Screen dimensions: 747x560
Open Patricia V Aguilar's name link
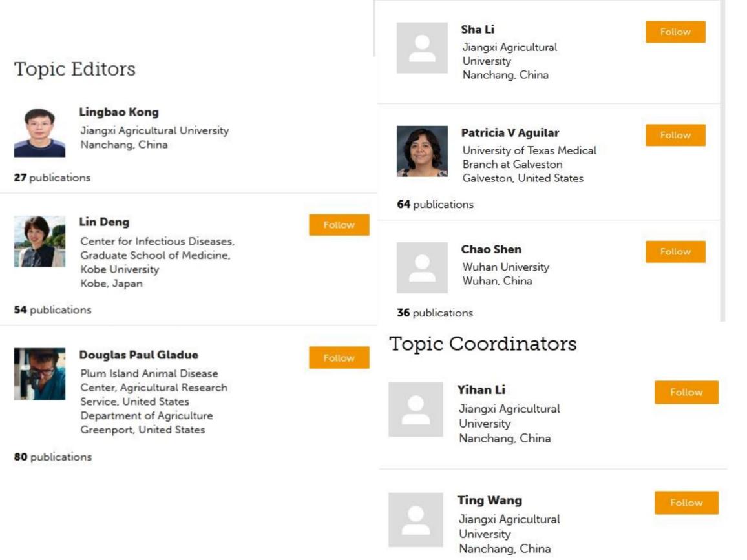[510, 133]
